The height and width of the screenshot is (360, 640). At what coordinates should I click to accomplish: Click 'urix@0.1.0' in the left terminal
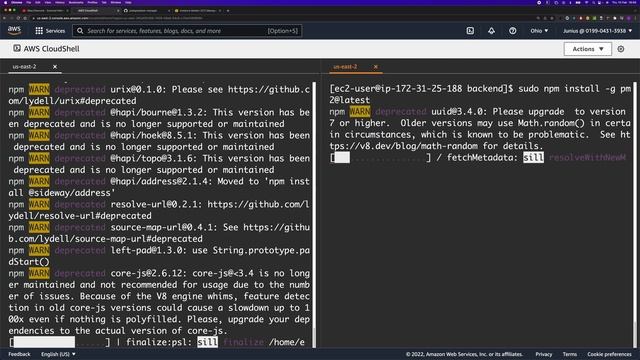pyautogui.click(x=136, y=89)
